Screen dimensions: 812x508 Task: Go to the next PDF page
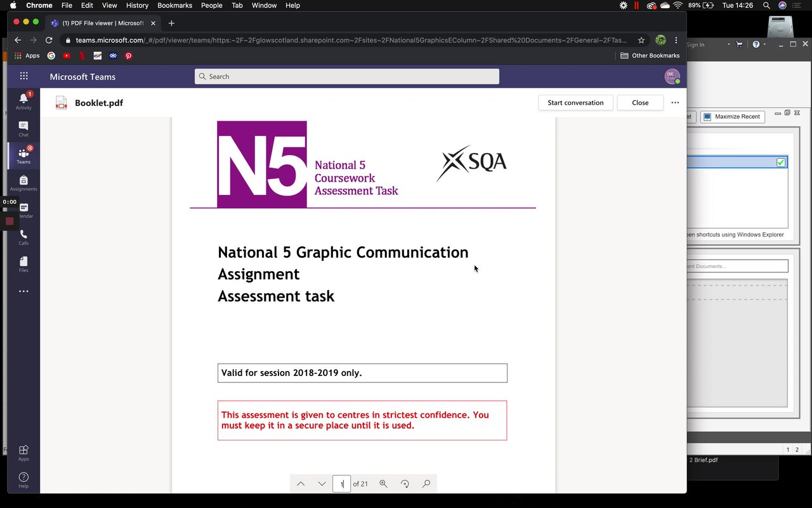coord(322,484)
